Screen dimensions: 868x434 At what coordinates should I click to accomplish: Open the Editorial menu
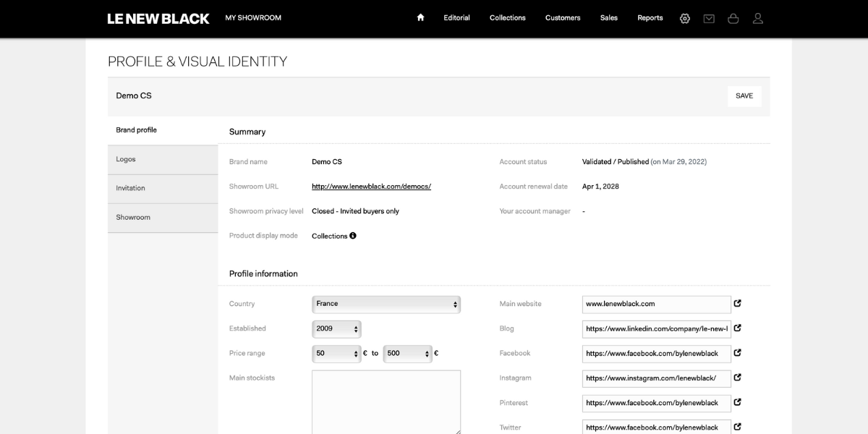[456, 18]
